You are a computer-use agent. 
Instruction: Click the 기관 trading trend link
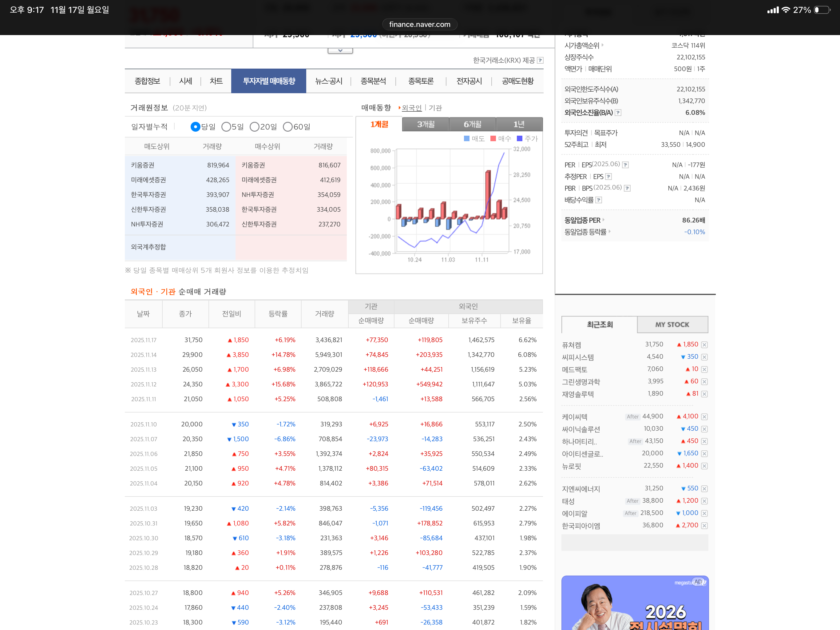coord(435,108)
